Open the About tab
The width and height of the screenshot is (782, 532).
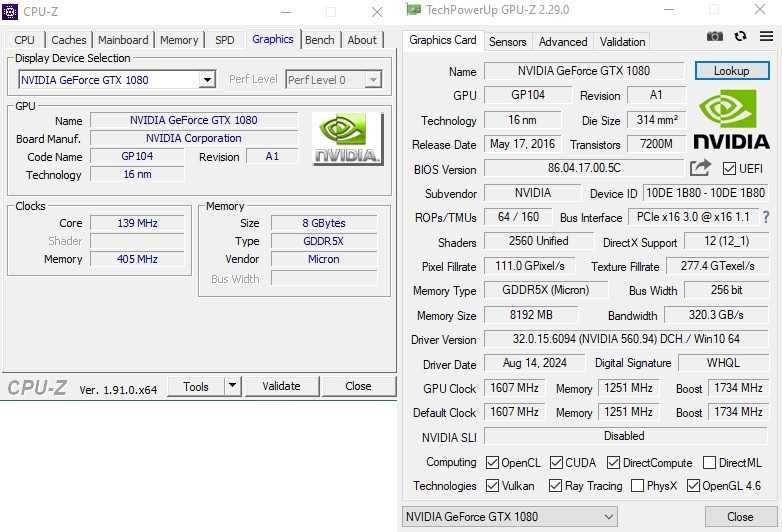point(362,40)
